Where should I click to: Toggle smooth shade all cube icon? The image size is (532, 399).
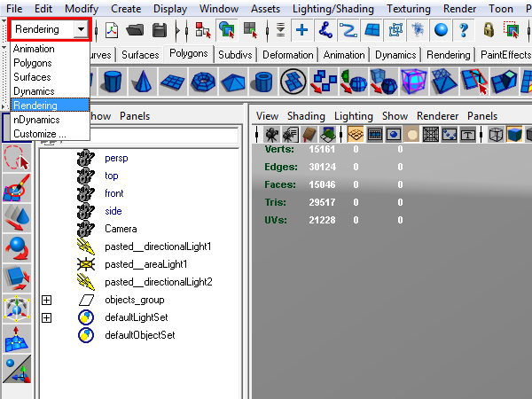click(514, 135)
